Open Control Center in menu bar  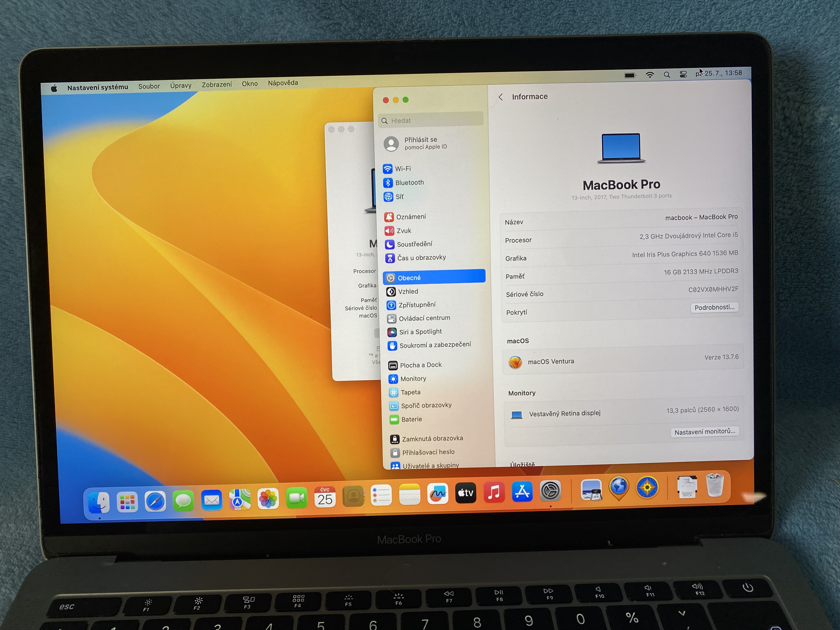(x=683, y=74)
